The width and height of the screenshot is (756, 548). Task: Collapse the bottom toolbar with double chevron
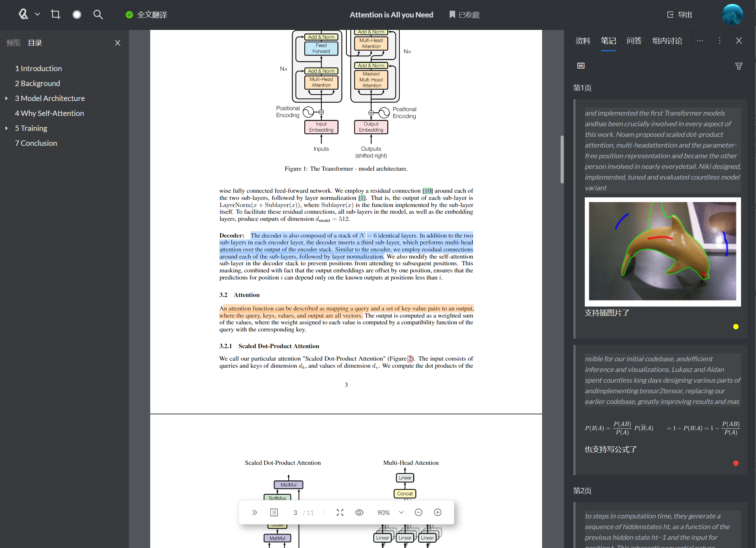(x=254, y=512)
